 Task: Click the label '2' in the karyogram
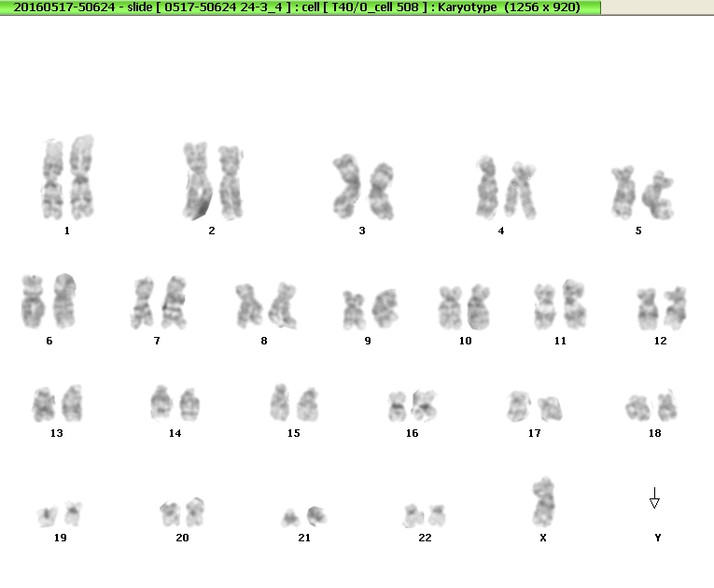click(x=212, y=231)
